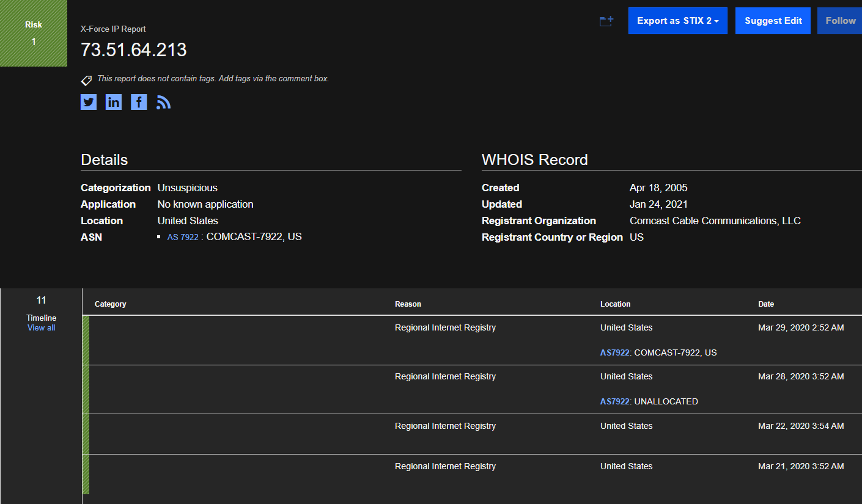The image size is (862, 504).
Task: Click the timeline count 11
Action: [x=42, y=300]
